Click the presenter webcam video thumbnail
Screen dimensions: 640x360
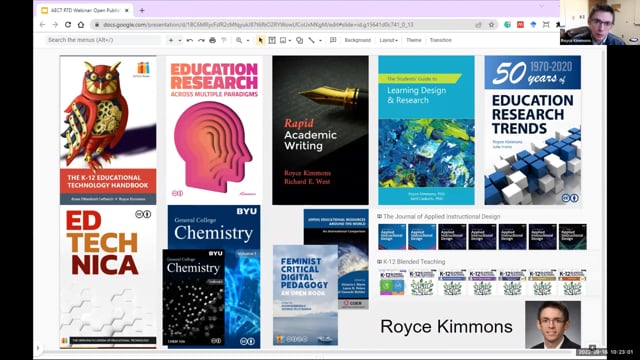pyautogui.click(x=600, y=22)
